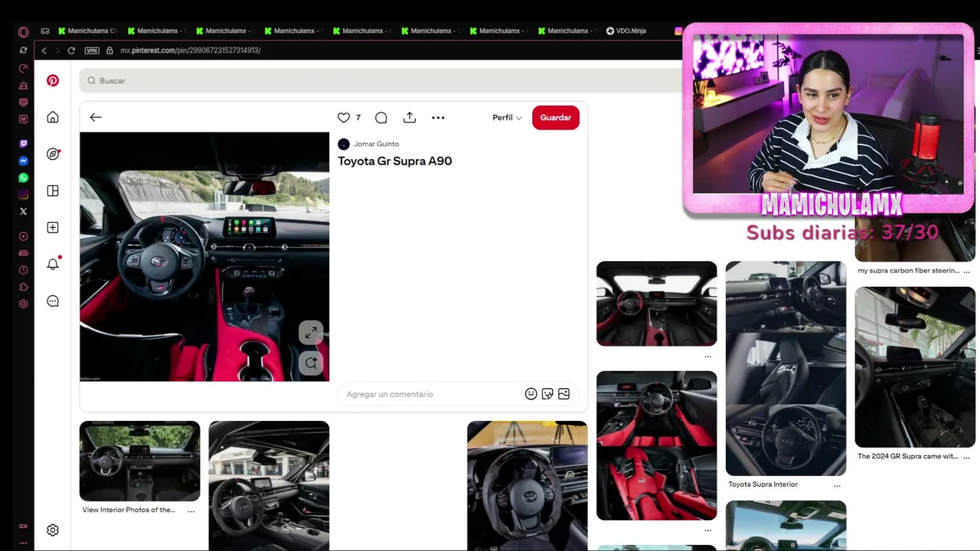Switch to the first Mamichulamx tab
The image size is (980, 551).
click(x=87, y=31)
